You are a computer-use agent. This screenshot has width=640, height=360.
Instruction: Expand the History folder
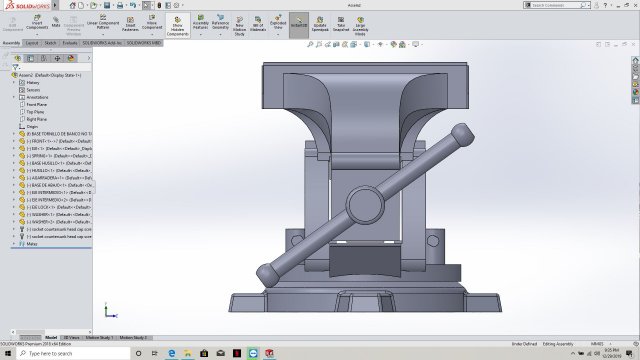coord(14,82)
